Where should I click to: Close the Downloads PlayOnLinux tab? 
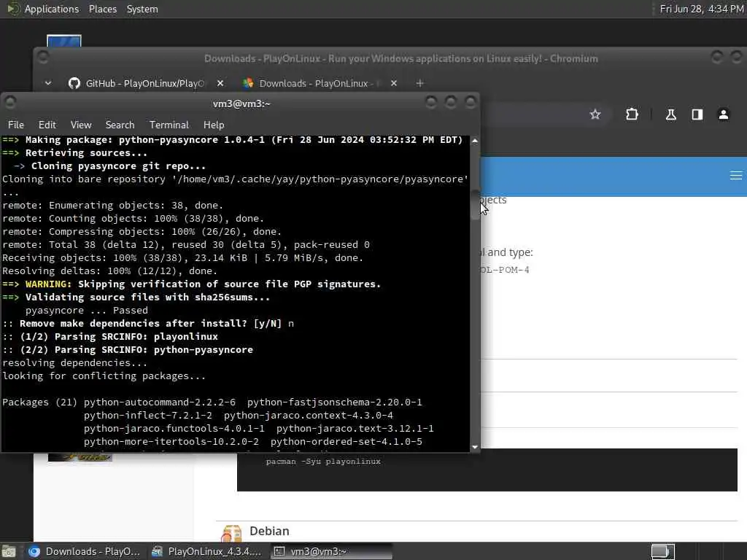pos(393,83)
